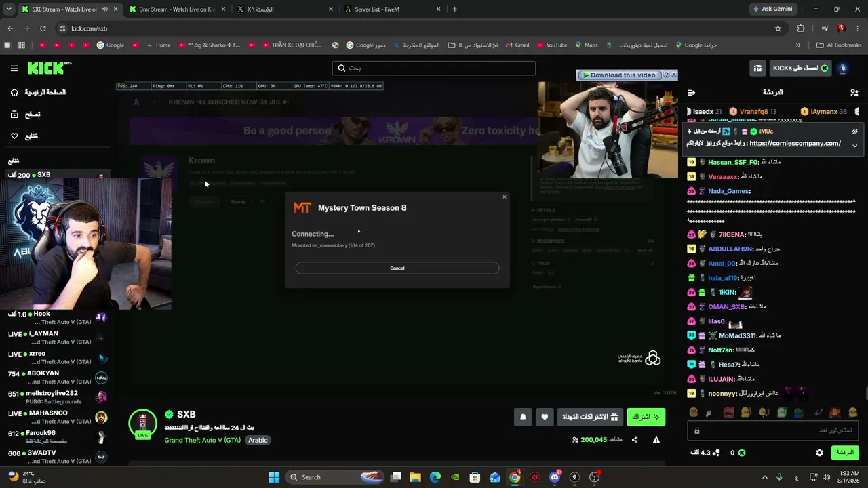868x488 pixels.
Task: Open Hook channel in sidebar
Action: tap(58, 318)
